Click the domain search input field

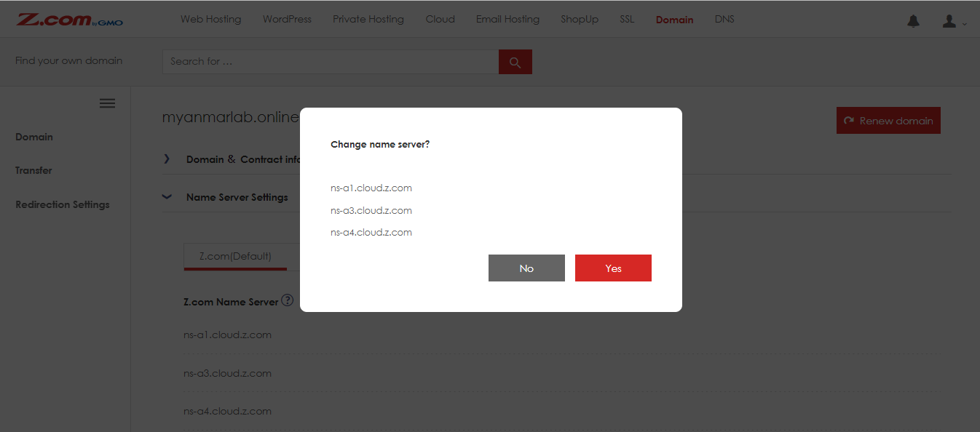(331, 62)
